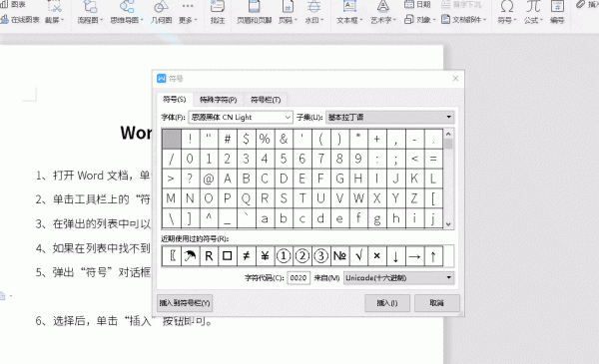Pick the down arrow ↓ recent symbol

395,256
